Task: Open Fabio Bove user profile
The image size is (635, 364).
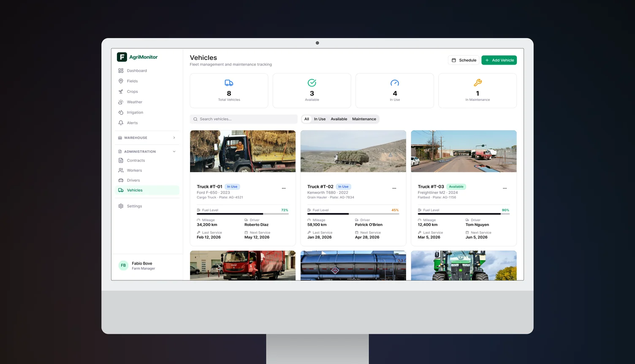Action: pyautogui.click(x=147, y=266)
